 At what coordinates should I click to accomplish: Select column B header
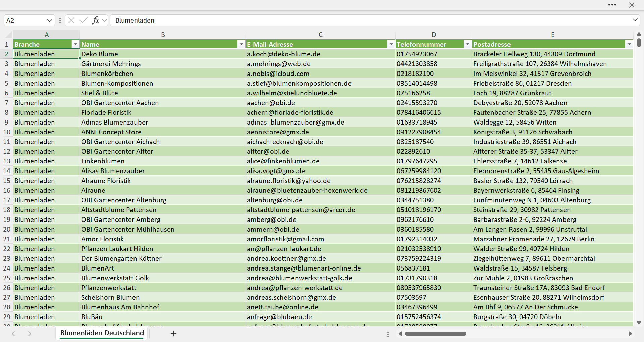point(163,35)
